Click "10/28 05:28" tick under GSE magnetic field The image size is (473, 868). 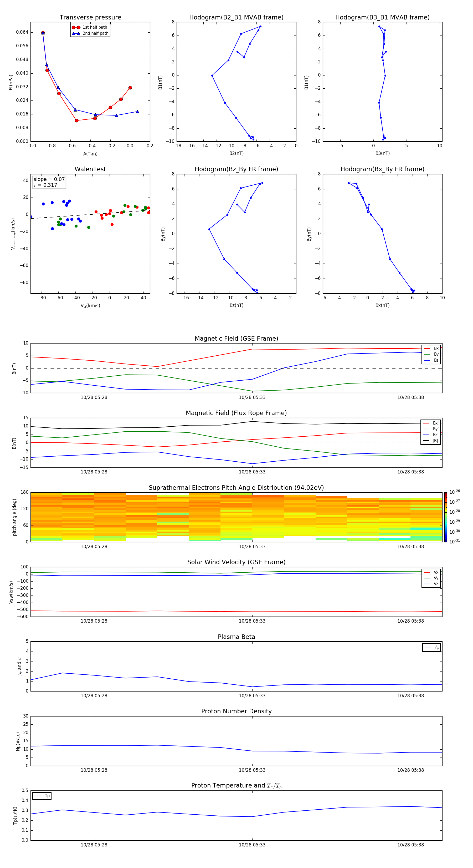[94, 397]
